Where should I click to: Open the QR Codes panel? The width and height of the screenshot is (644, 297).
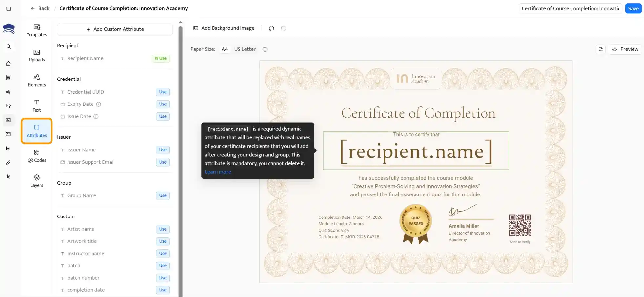37,156
